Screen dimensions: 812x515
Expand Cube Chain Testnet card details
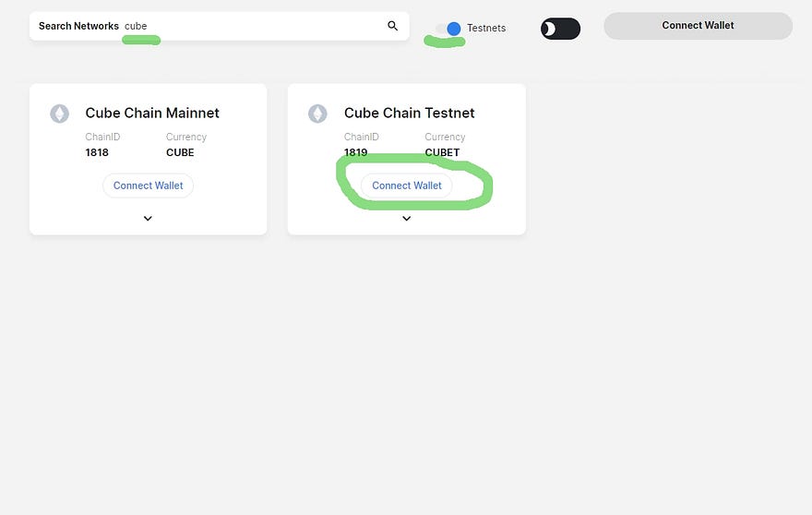pos(407,219)
